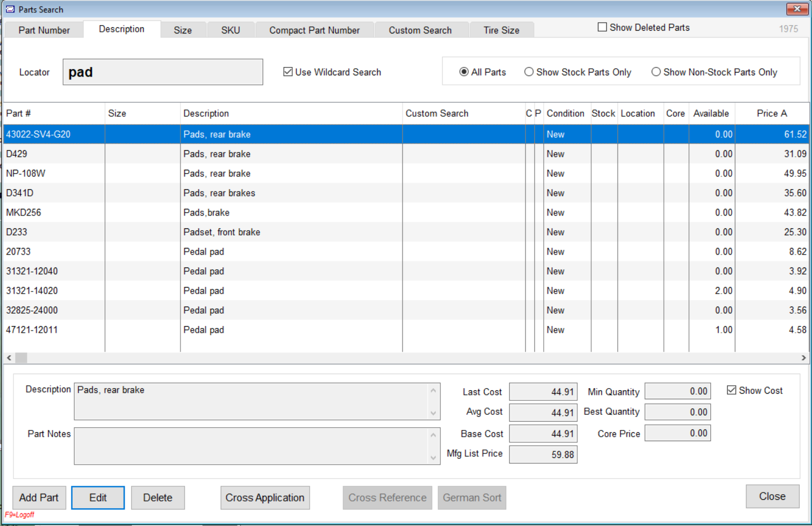This screenshot has width=812, height=526.
Task: Click the Add Part button
Action: pos(39,498)
